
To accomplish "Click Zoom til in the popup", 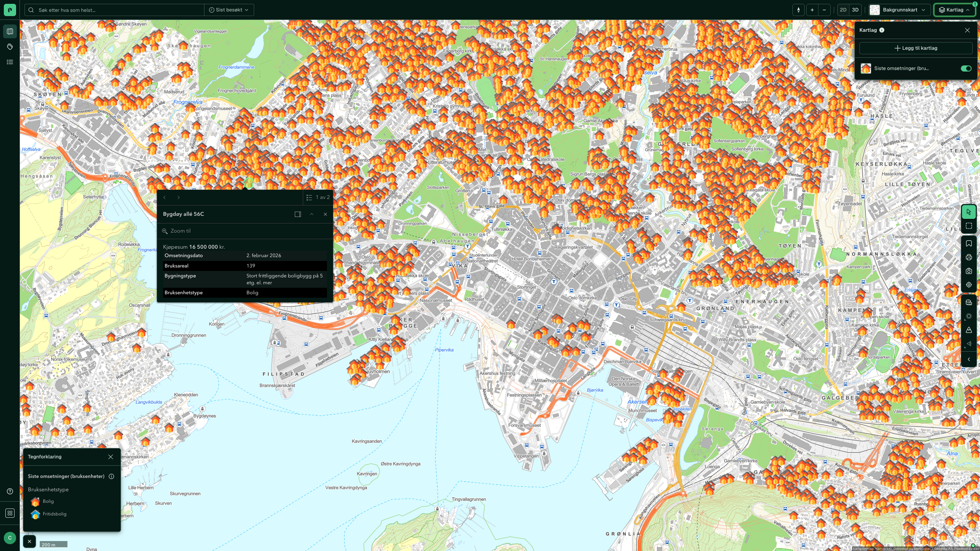I will tap(176, 231).
